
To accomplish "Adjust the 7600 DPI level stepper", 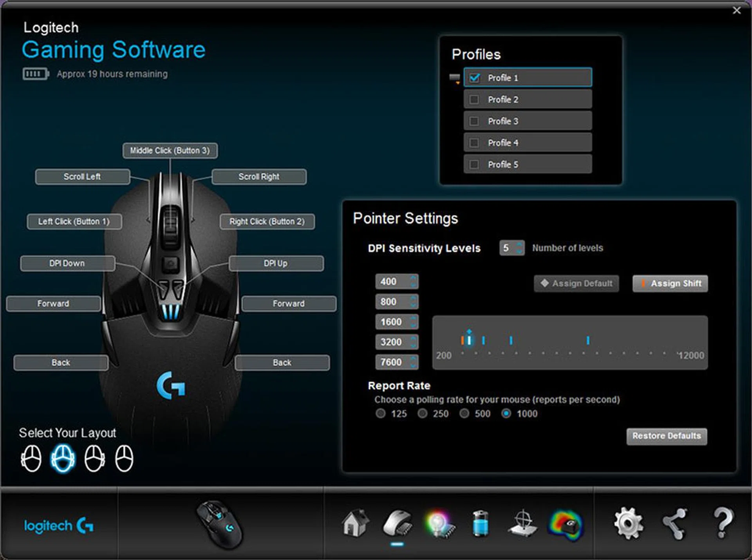I will 413,362.
